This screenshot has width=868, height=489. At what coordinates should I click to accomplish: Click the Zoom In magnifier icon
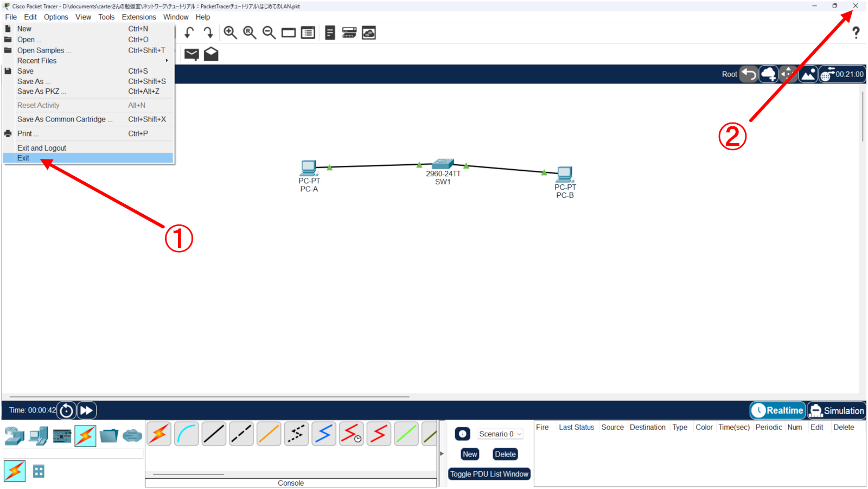click(x=230, y=33)
